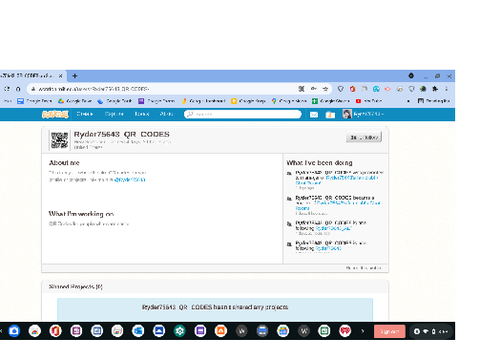The width and height of the screenshot is (480, 360).
Task: Open the Google Maps bookmark
Action: [x=289, y=101]
